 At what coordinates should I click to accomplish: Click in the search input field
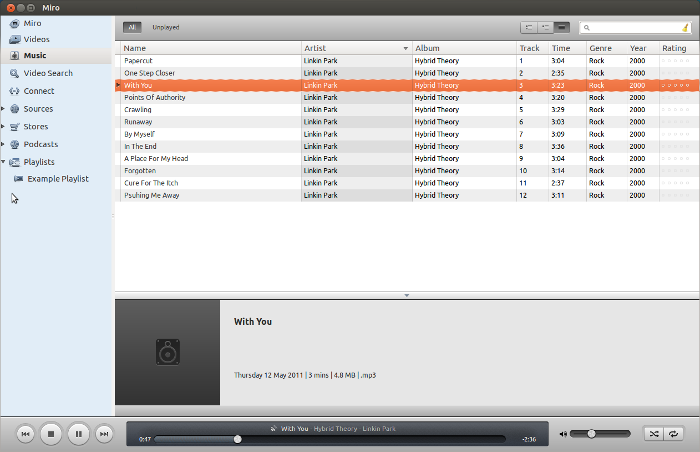[x=632, y=28]
